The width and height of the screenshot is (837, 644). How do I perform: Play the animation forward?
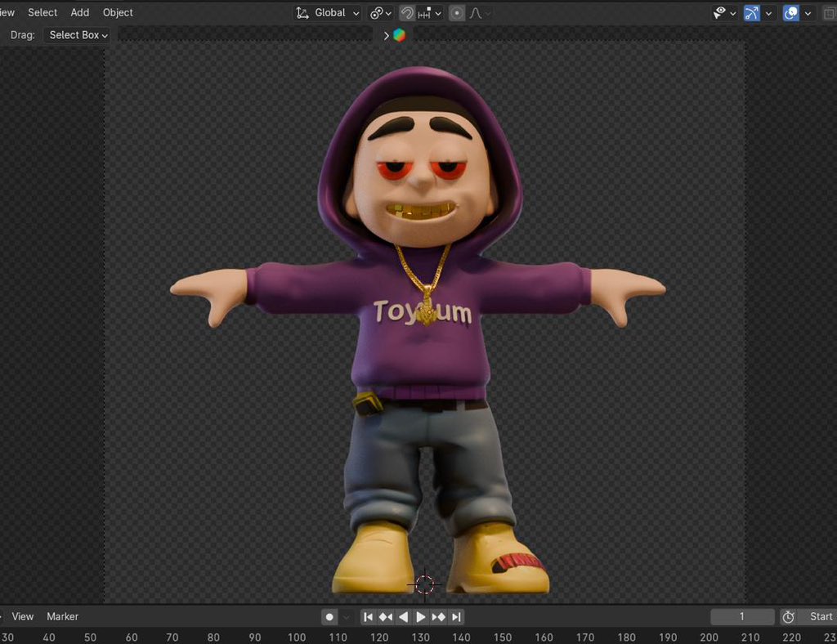coord(421,617)
